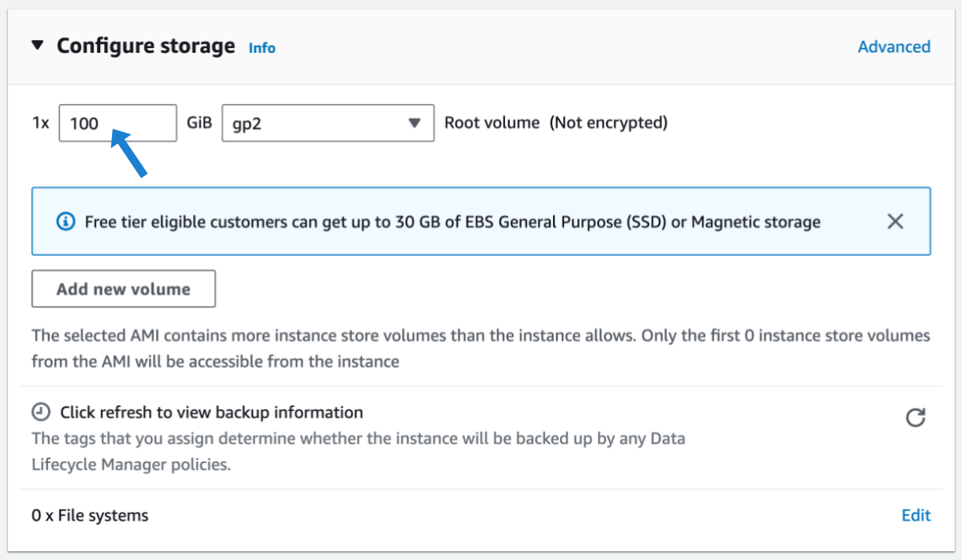Screen dimensions: 962x560
Task: Click the Not encrypted status text
Action: pos(608,123)
